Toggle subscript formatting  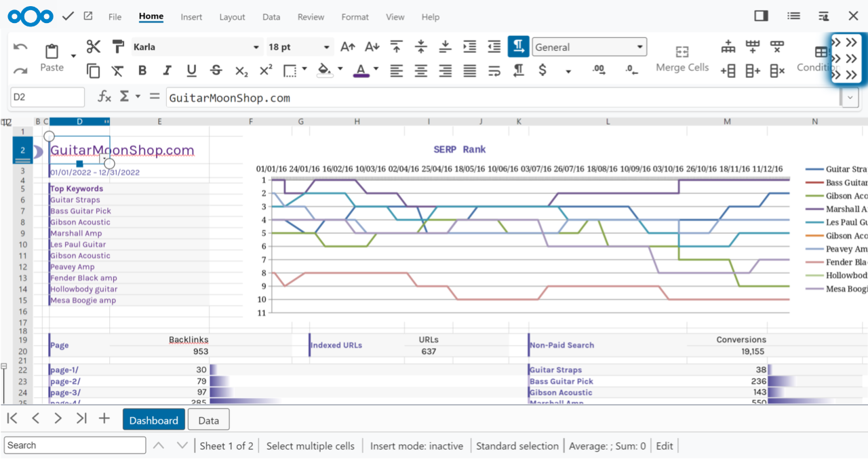coord(241,71)
